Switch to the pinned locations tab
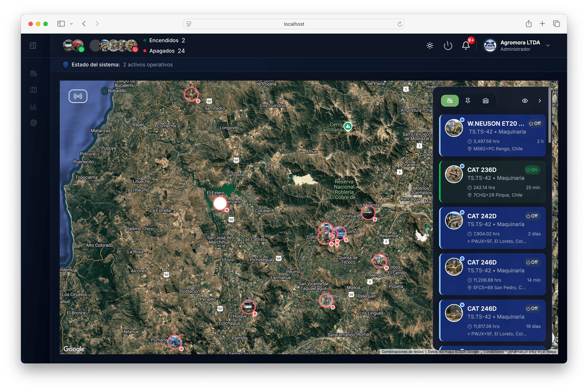The width and height of the screenshot is (588, 391). [467, 101]
